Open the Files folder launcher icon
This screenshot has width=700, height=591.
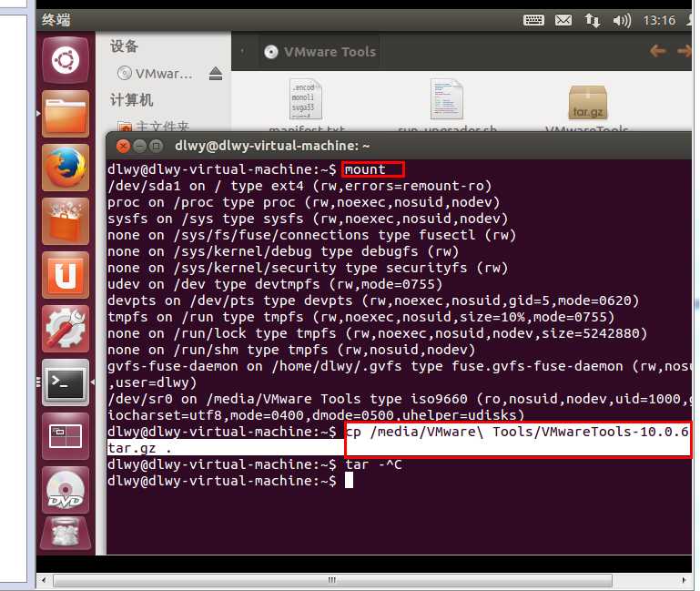(x=66, y=114)
